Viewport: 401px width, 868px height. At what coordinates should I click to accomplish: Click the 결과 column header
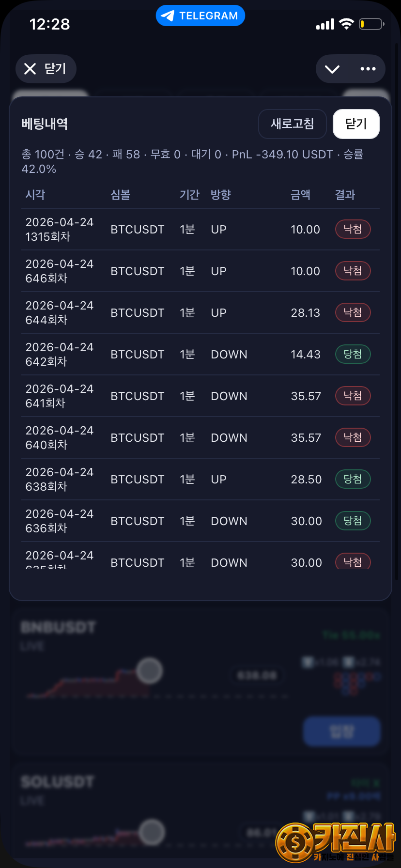coord(345,195)
